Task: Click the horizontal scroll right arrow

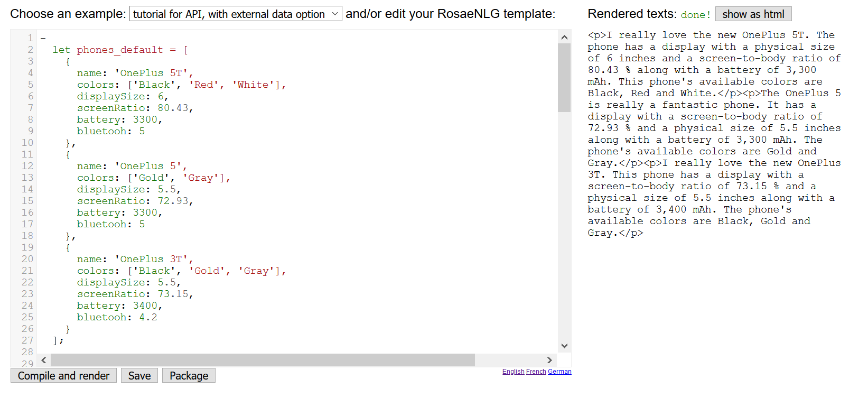Action: [549, 360]
